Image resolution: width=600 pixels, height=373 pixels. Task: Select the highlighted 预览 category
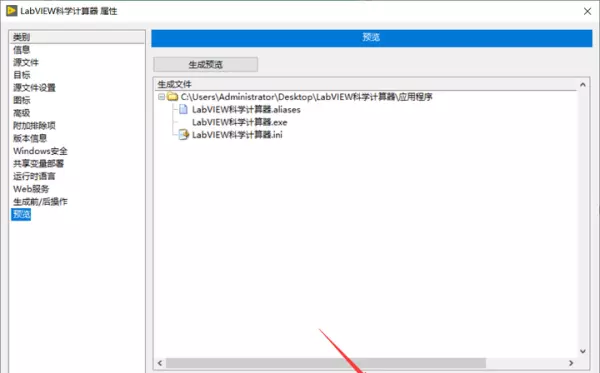click(21, 214)
